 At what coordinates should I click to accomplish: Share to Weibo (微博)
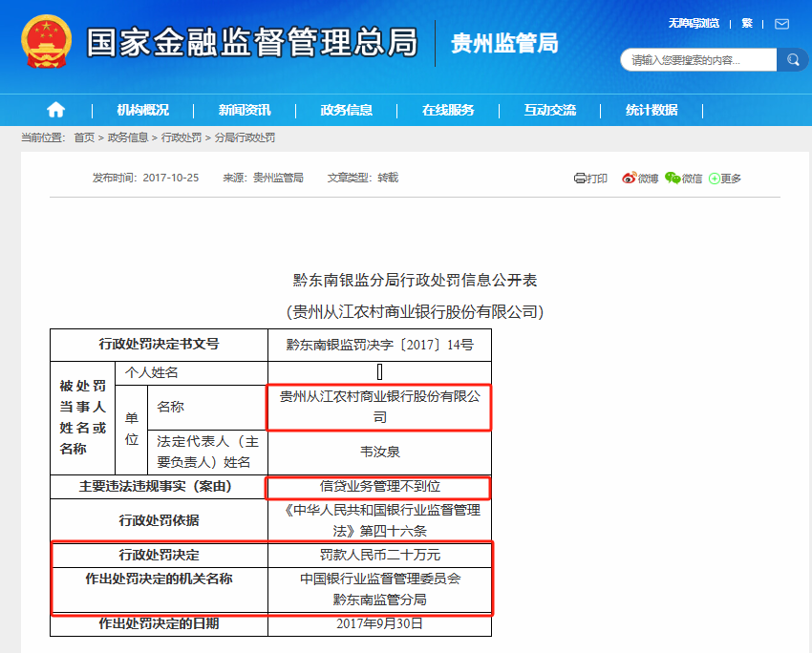(640, 179)
